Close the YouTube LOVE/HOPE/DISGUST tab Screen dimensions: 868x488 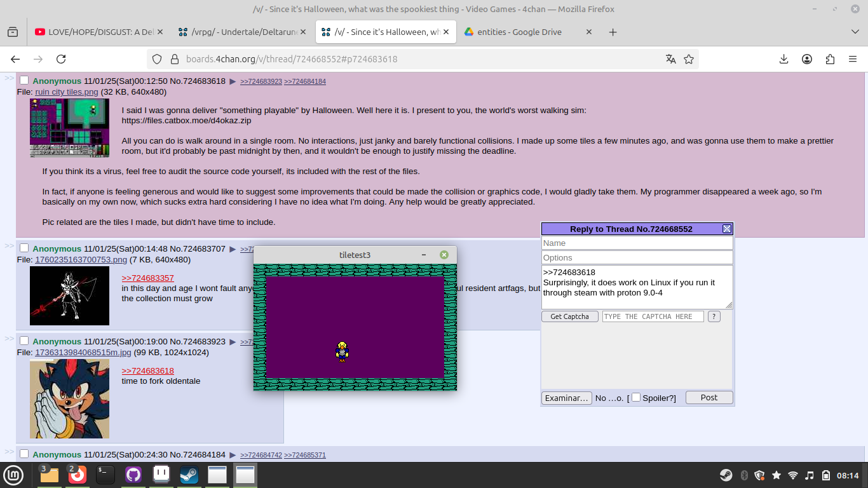(159, 32)
